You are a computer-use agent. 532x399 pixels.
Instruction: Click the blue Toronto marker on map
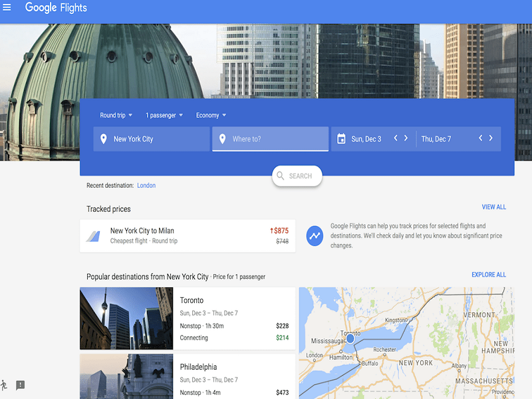click(350, 338)
